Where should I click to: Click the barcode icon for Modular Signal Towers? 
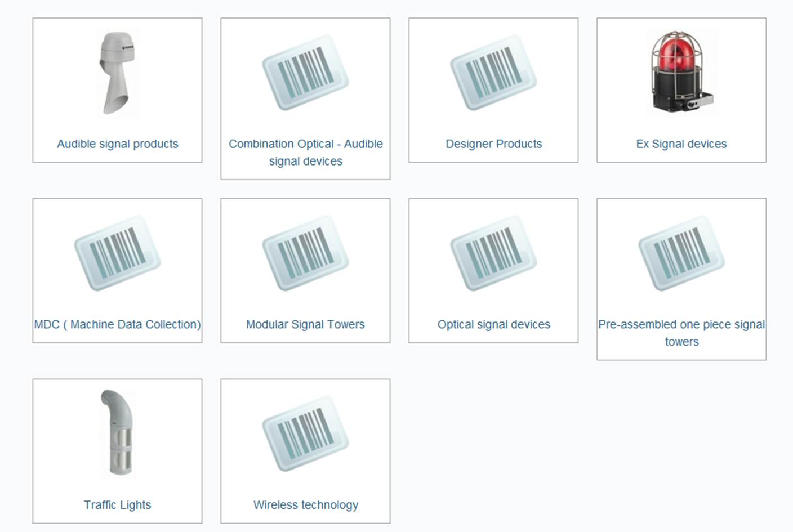click(305, 253)
